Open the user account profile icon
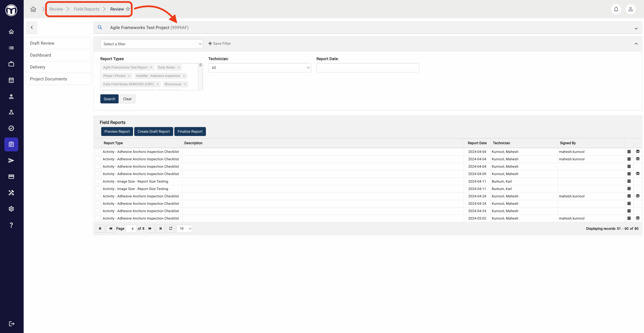 630,9
